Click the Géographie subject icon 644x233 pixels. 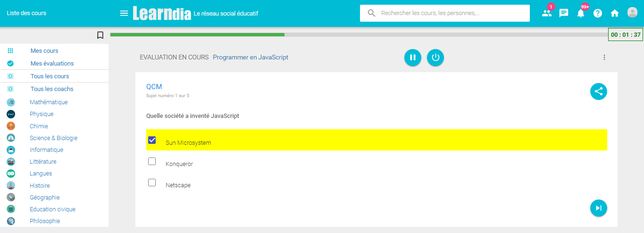(11, 197)
